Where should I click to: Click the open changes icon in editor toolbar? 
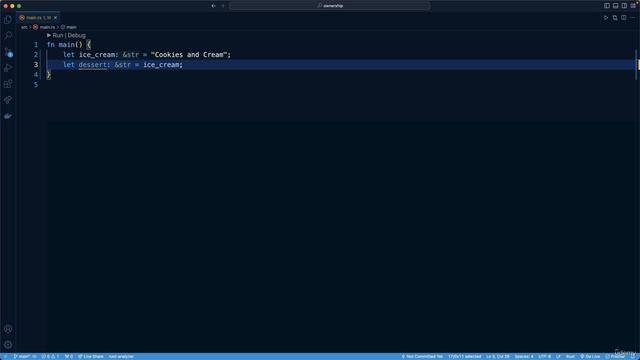pos(615,18)
